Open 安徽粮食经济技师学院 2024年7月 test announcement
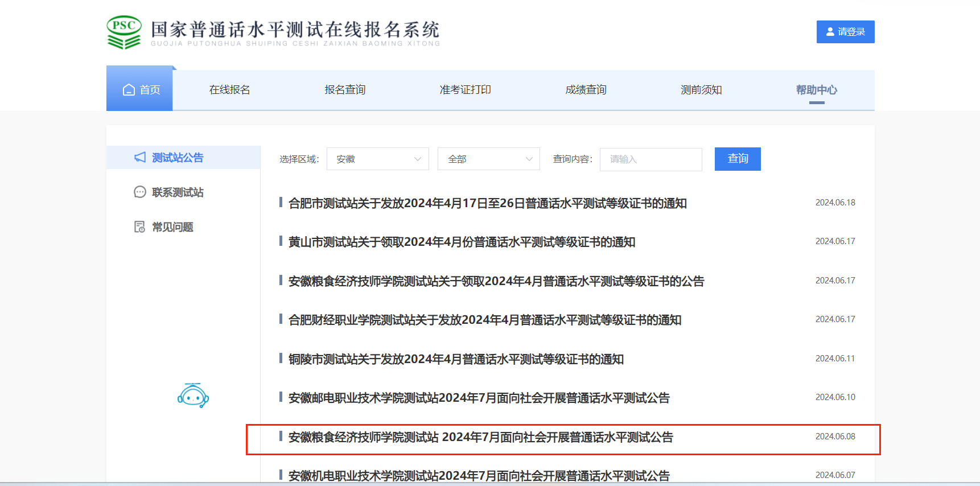The height and width of the screenshot is (486, 980). point(480,437)
